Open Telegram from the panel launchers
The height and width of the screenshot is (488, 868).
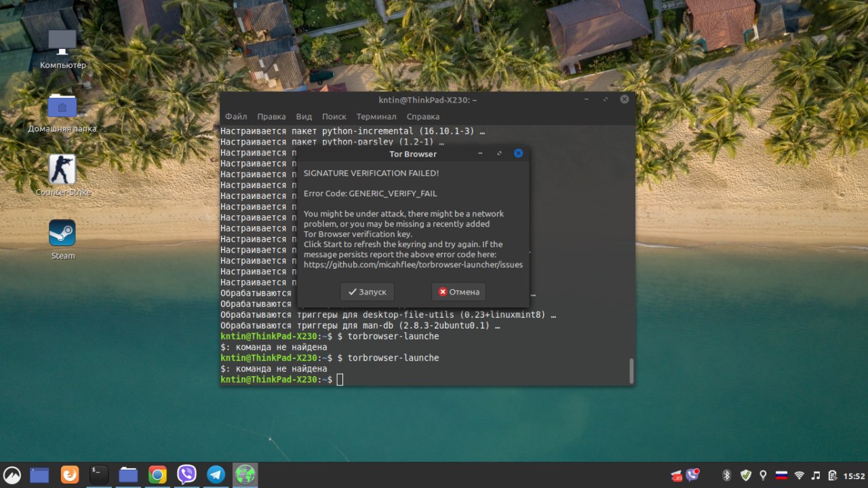tap(216, 474)
